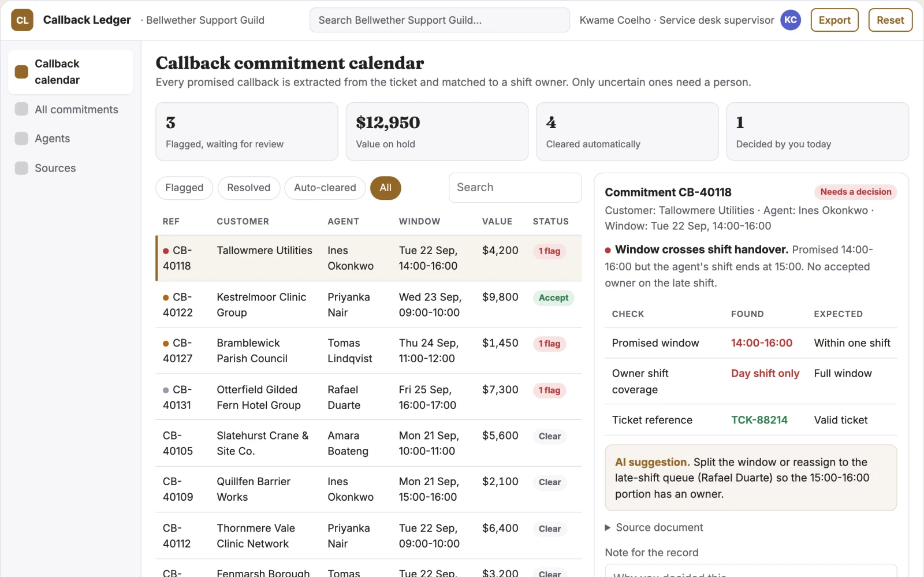Select row CB-40122 Kestrelmoor Clinic Group
Screen dimensions: 924x577
tap(368, 305)
